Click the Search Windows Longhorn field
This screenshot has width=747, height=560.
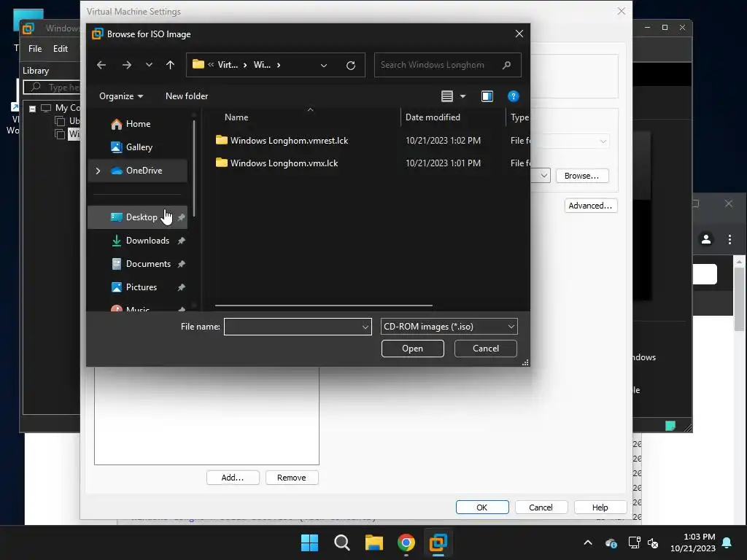[447, 65]
